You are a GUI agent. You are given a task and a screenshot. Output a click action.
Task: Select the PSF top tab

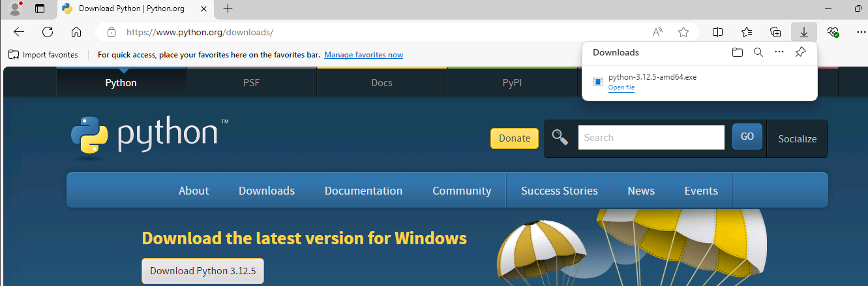252,83
